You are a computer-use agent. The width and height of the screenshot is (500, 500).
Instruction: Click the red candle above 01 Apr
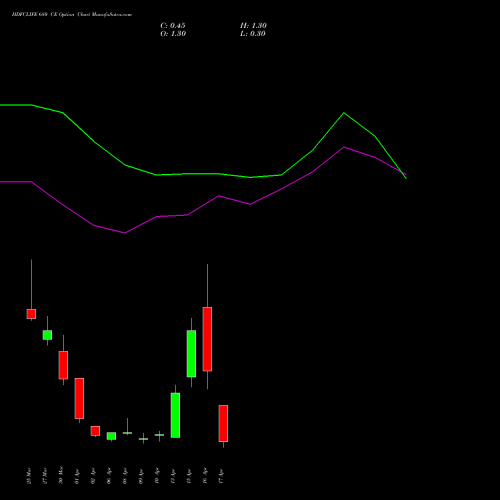[79, 398]
